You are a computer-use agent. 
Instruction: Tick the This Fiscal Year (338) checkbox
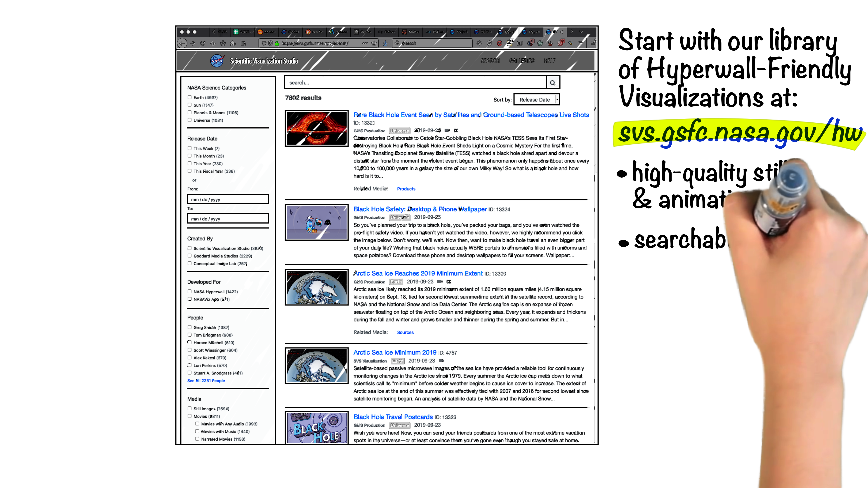pos(189,171)
